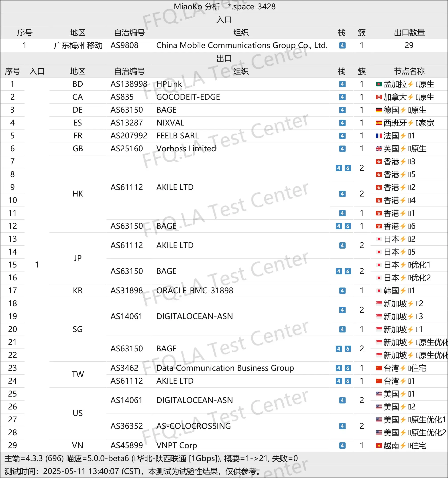Click Data Communication Business Group cell

(225, 368)
